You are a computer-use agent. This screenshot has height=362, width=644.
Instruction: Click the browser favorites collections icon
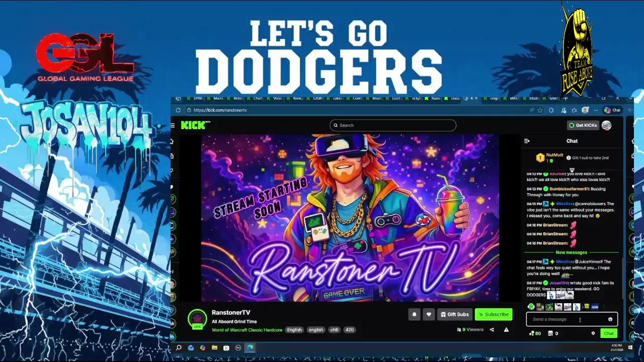575,110
